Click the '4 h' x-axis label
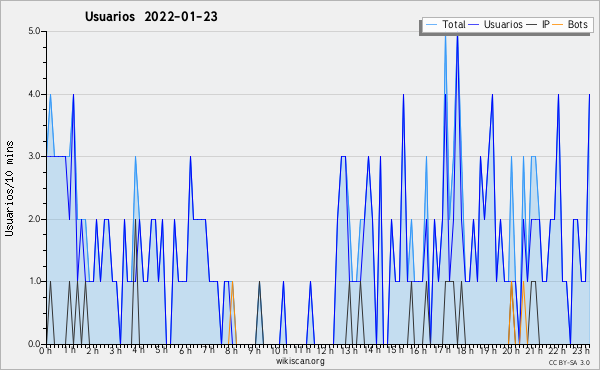 point(139,350)
